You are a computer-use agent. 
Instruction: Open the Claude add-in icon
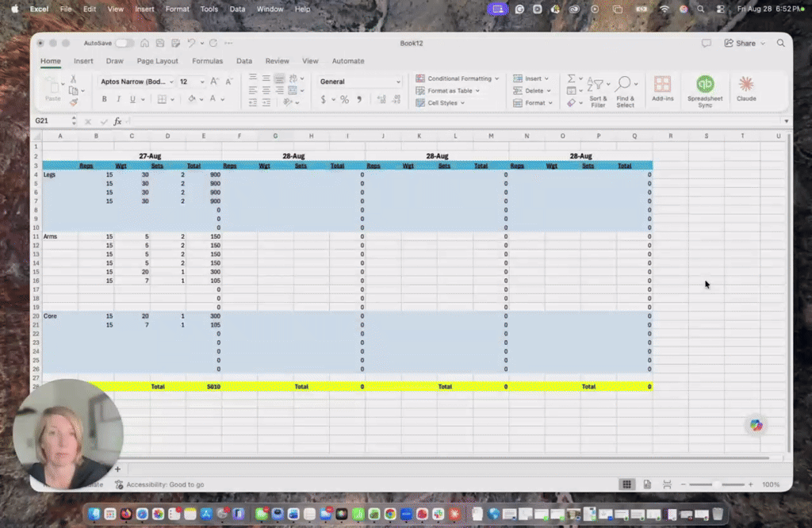746,89
